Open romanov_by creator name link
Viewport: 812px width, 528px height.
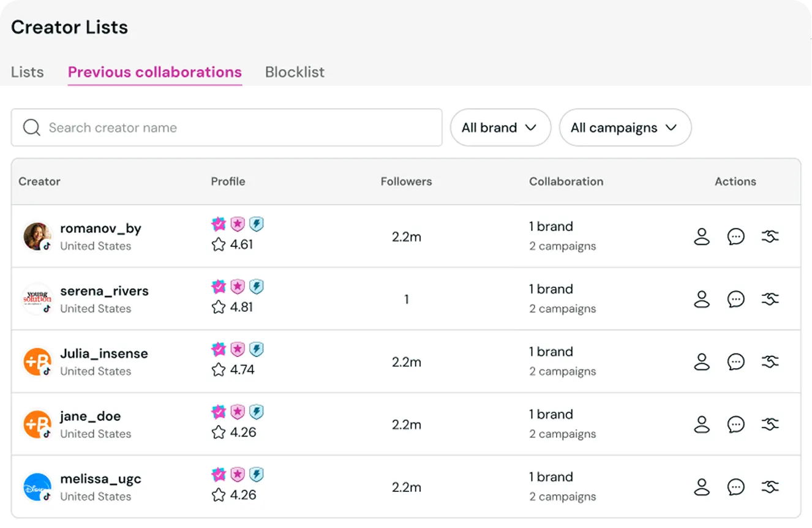click(x=100, y=228)
